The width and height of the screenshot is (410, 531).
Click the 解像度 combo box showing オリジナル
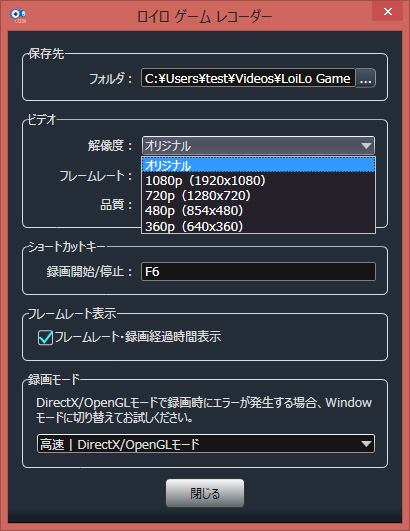(x=258, y=146)
